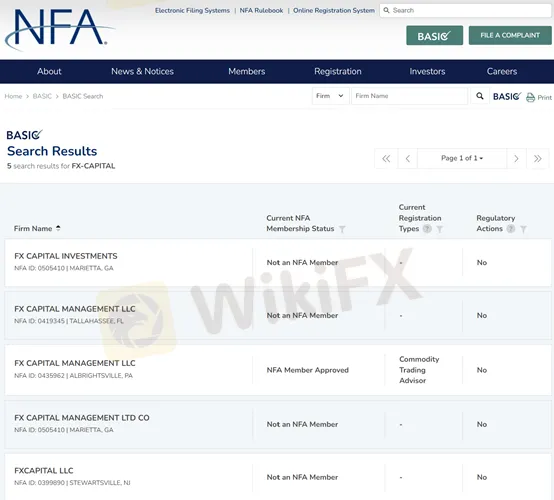
Task: Open Electronic Filing Systems link
Action: click(x=192, y=11)
